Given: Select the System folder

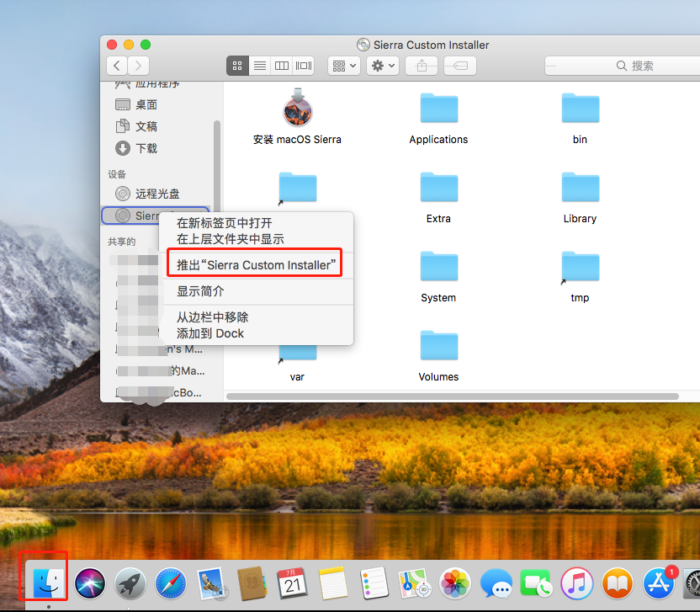Looking at the screenshot, I should pyautogui.click(x=439, y=266).
